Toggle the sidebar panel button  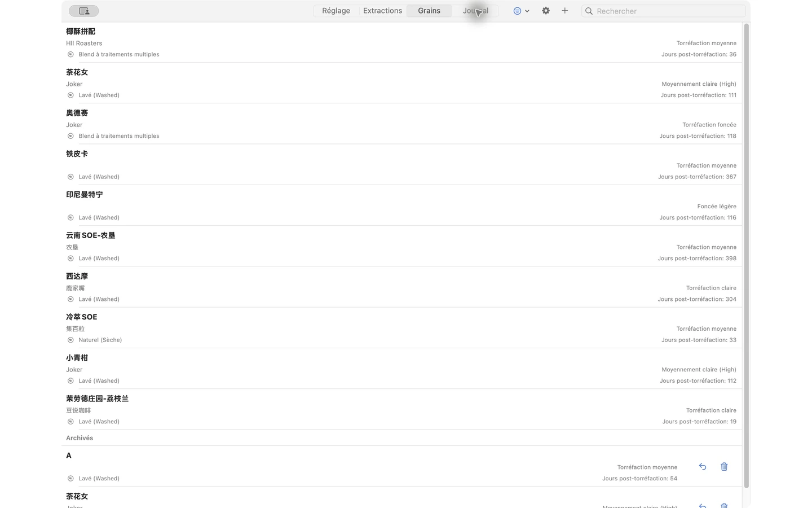[x=84, y=11]
